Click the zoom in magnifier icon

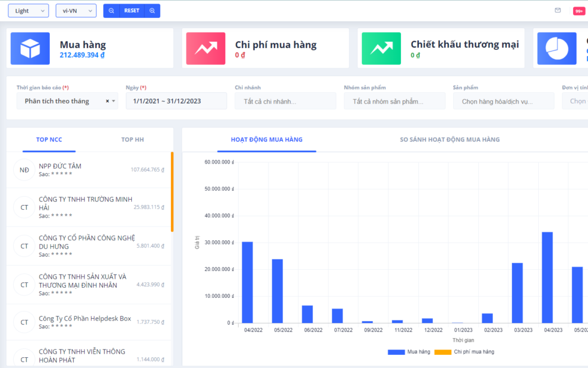point(152,11)
